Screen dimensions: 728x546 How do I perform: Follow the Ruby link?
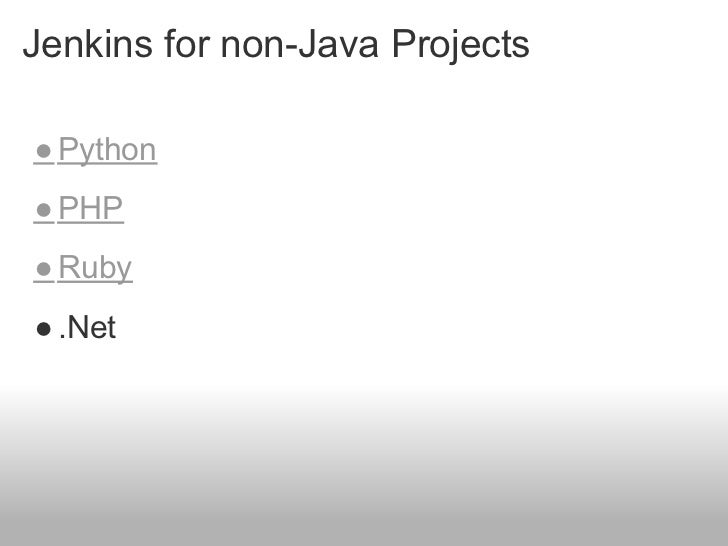95,268
